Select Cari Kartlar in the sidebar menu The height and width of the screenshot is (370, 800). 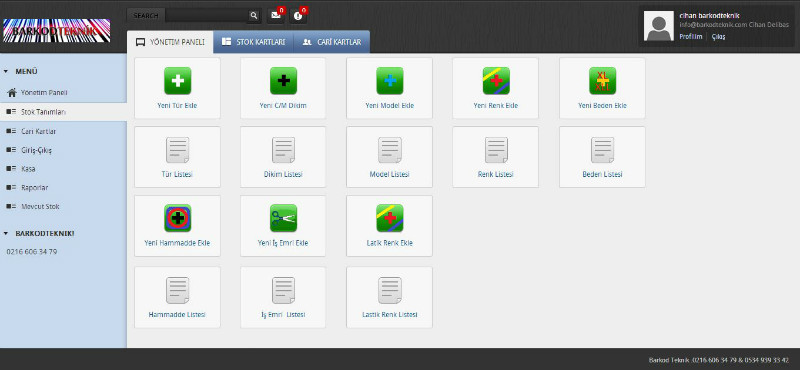(x=63, y=131)
